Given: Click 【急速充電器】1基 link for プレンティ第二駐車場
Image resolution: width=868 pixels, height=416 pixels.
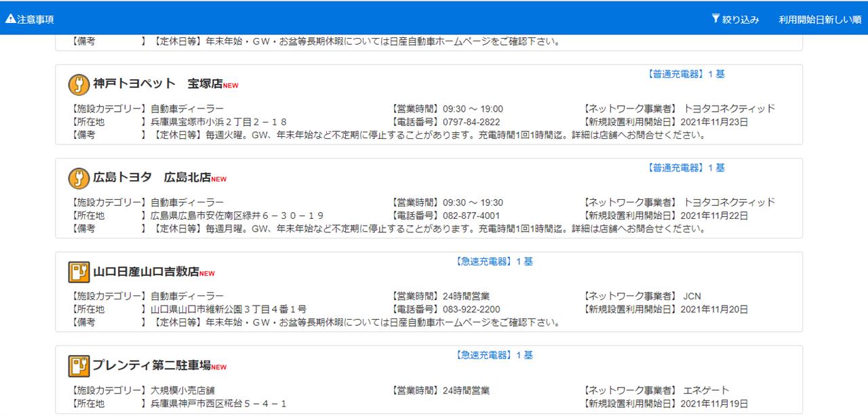Looking at the screenshot, I should point(494,354).
